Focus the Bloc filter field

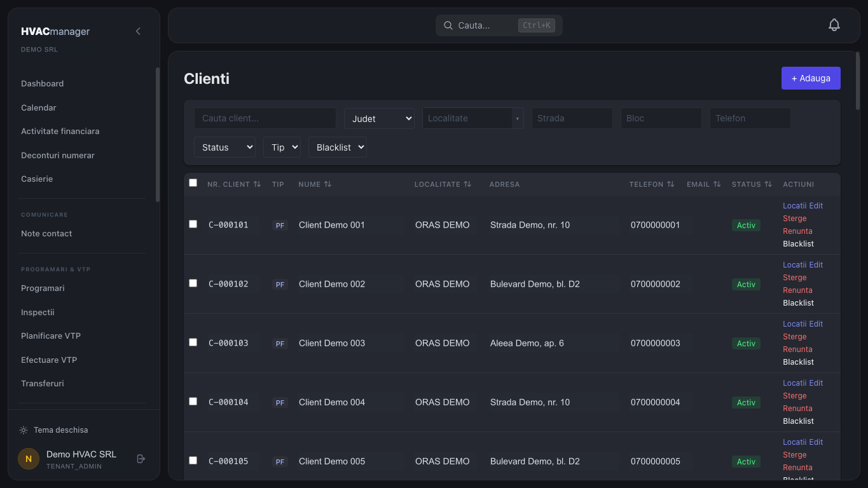(x=661, y=118)
